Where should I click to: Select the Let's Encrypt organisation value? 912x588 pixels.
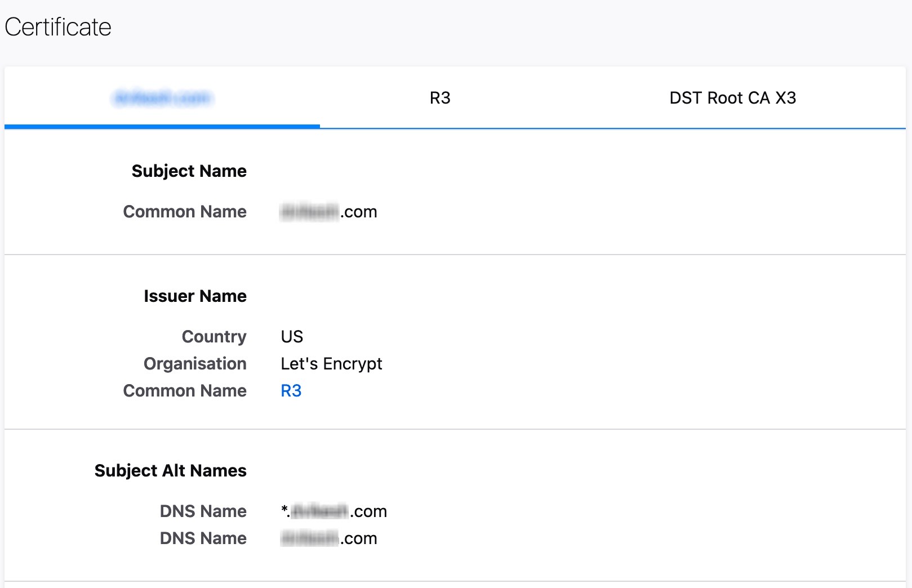[331, 364]
